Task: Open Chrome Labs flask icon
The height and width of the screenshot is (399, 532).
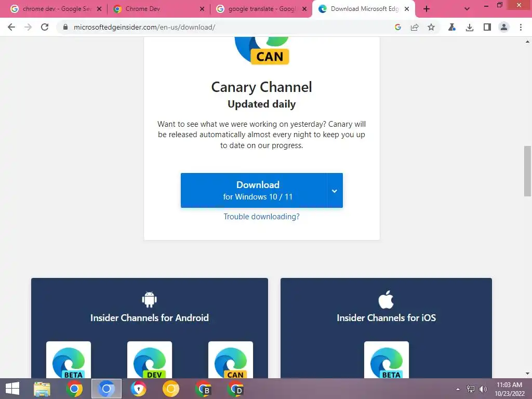Action: coord(452,27)
